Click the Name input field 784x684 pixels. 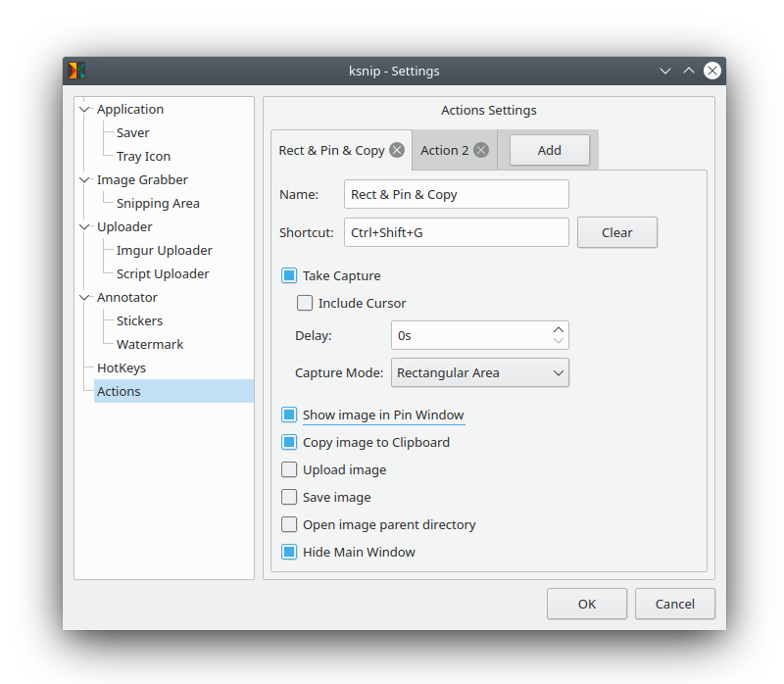[457, 194]
